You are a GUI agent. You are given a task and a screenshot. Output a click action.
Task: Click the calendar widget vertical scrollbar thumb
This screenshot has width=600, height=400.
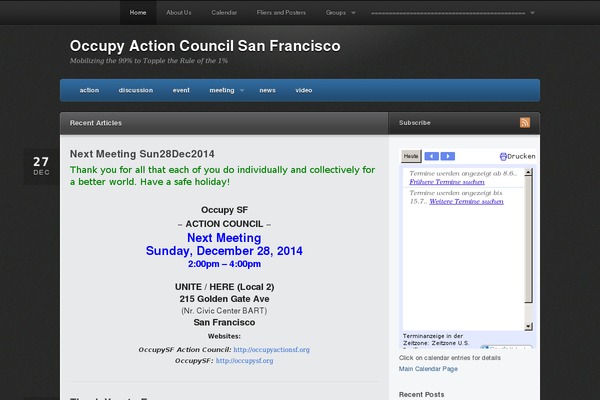pos(528,239)
